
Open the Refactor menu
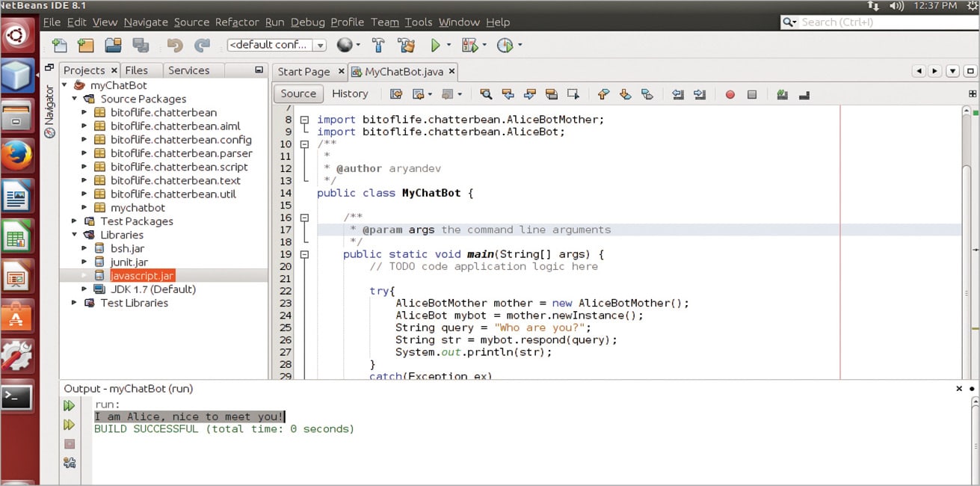[x=236, y=22]
